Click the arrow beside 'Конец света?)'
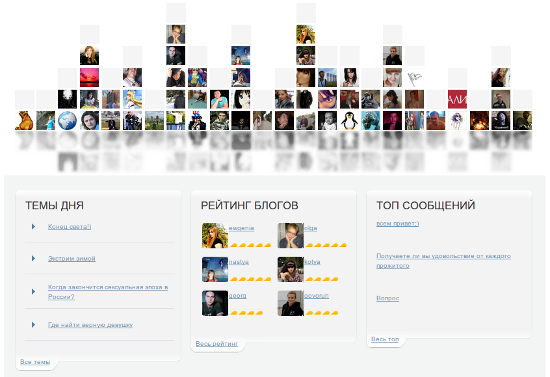 click(33, 227)
